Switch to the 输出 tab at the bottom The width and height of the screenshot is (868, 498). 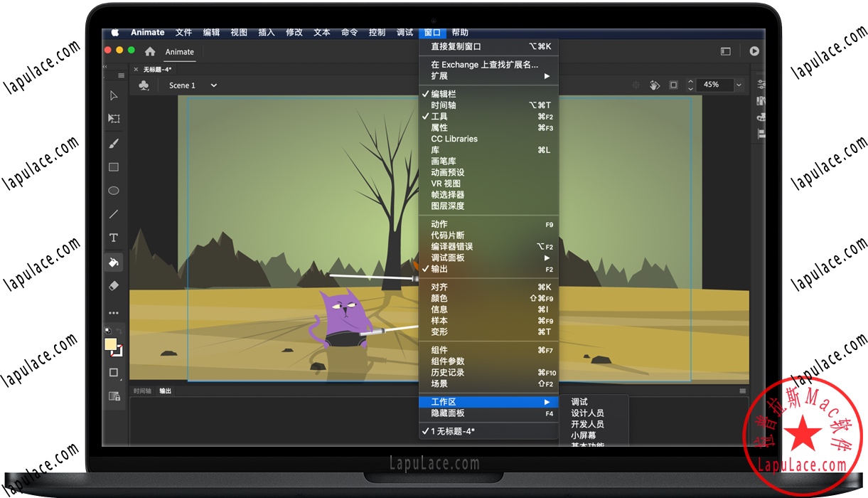(x=165, y=390)
